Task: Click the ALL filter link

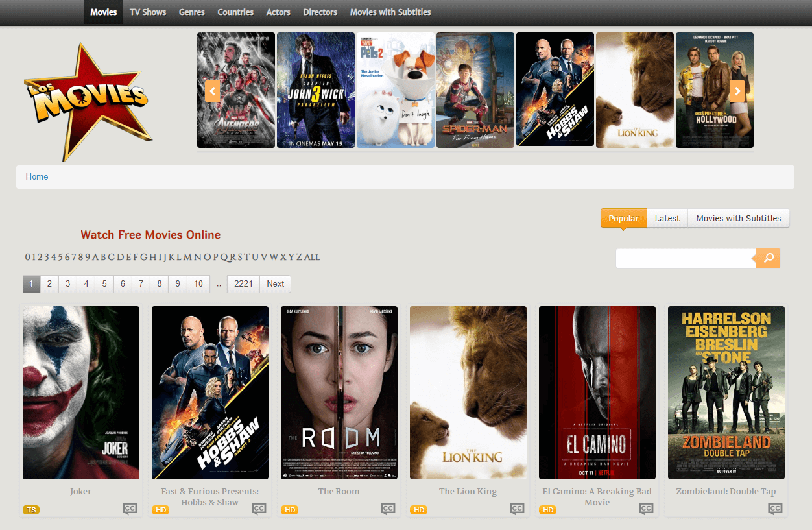Action: click(x=312, y=258)
